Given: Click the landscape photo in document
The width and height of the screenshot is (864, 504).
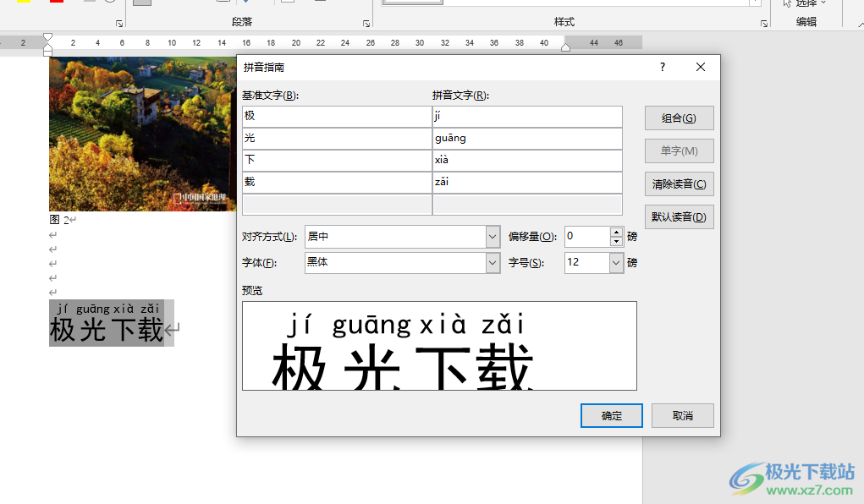Looking at the screenshot, I should pos(143,134).
